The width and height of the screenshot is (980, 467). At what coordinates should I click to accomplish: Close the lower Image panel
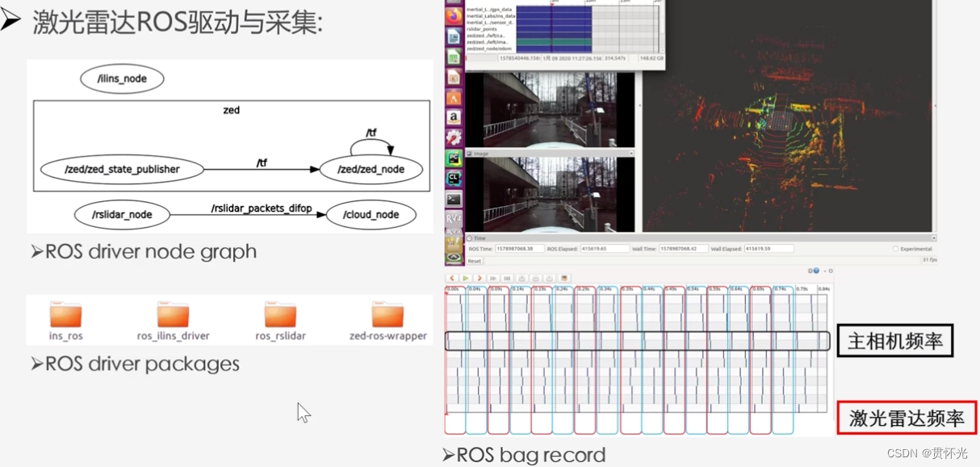631,154
